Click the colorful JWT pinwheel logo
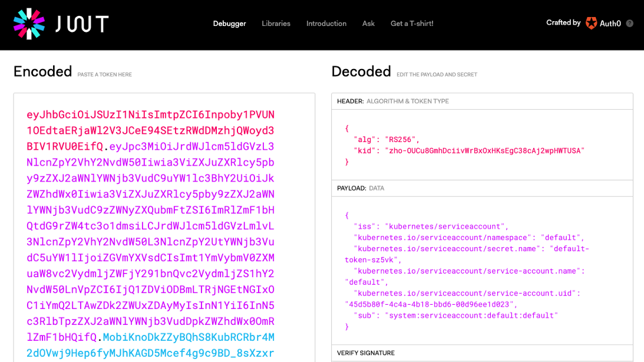The image size is (644, 362). [29, 24]
